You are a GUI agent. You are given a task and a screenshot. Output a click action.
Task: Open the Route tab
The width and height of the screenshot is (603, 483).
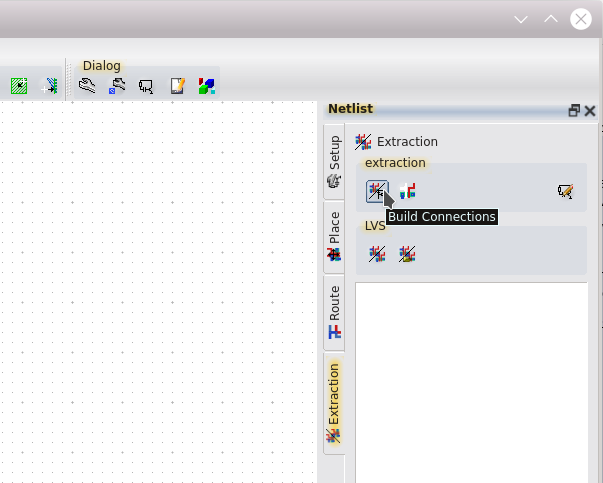point(334,312)
